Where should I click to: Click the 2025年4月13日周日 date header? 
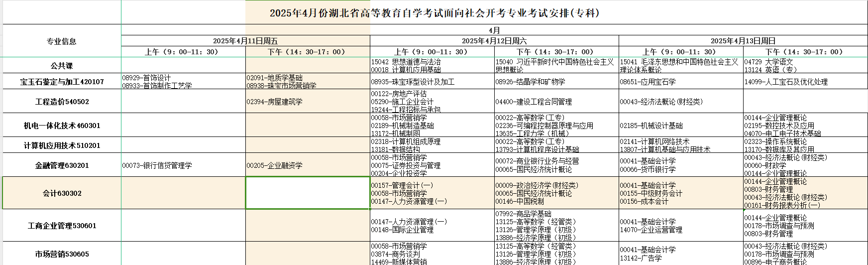[743, 41]
